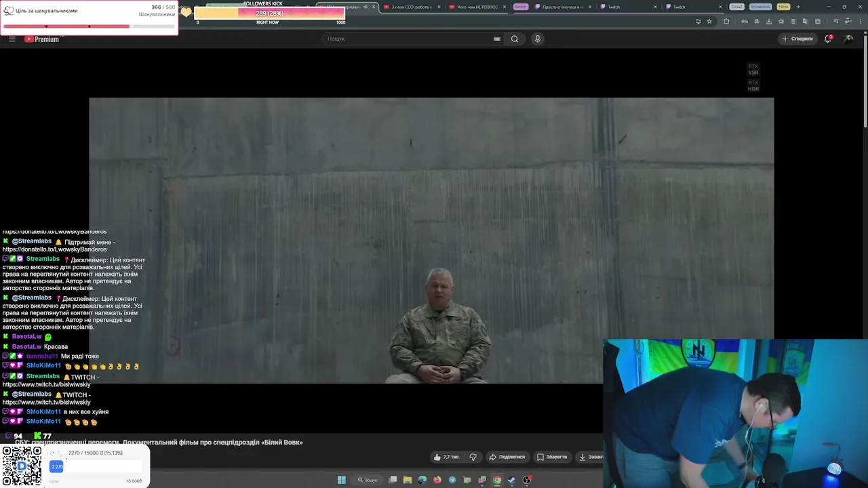Image resolution: width=868 pixels, height=488 pixels.
Task: Click the magnifier search button
Action: 515,39
